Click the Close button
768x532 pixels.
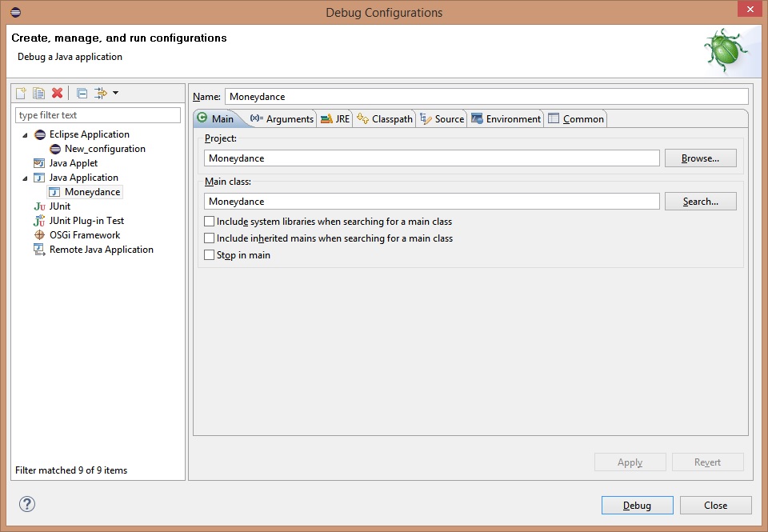(715, 505)
